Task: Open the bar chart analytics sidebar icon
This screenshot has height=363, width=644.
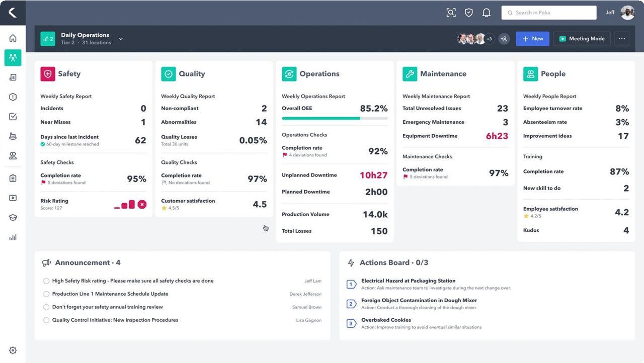Action: tap(13, 237)
